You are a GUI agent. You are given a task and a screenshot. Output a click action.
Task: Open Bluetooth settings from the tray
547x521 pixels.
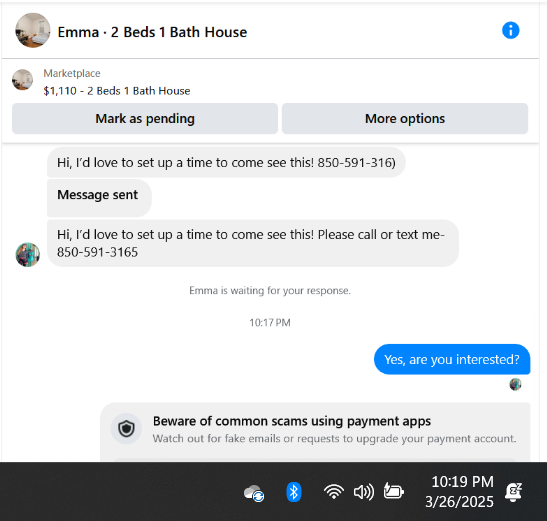pyautogui.click(x=294, y=492)
